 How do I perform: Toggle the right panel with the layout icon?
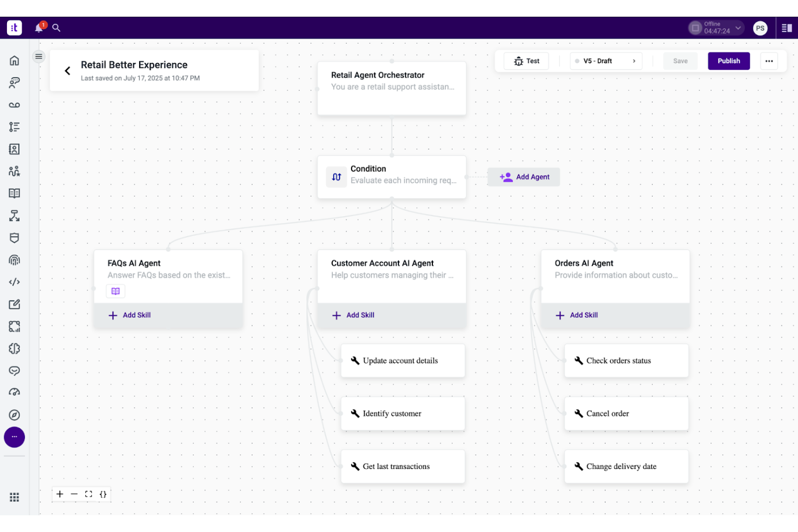tap(786, 27)
